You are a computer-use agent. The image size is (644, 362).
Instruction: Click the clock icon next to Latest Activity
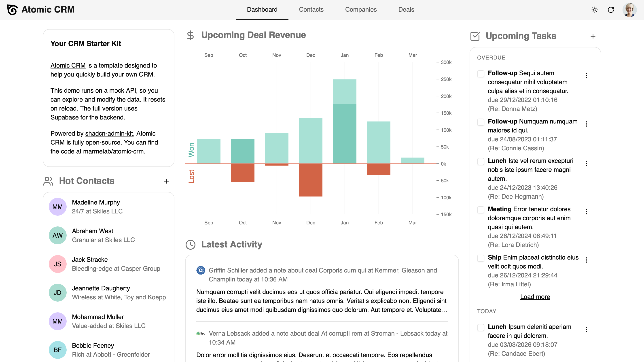coord(190,245)
